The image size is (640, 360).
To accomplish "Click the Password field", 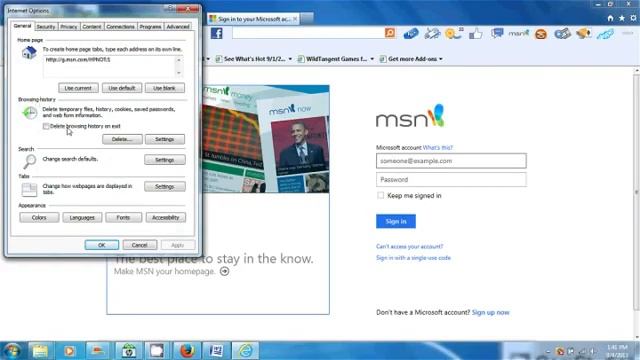I will [451, 180].
